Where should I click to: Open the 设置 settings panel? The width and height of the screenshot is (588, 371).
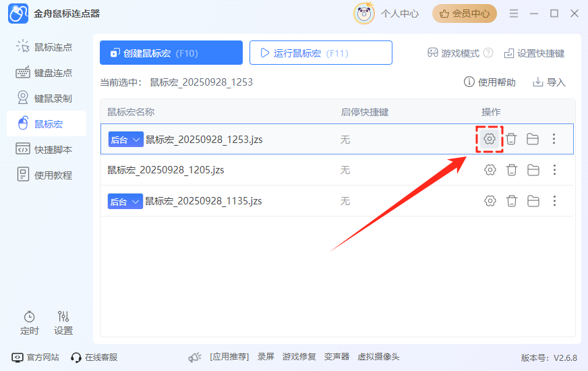pos(63,323)
